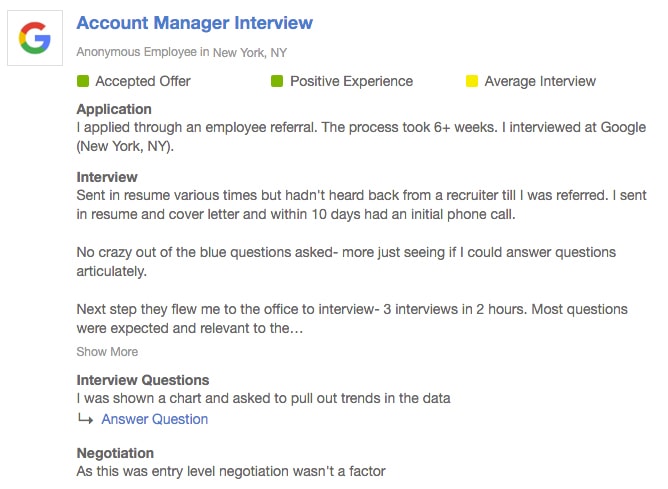Click the Average Interview label
Image resolution: width=668 pixels, height=489 pixels.
(540, 81)
